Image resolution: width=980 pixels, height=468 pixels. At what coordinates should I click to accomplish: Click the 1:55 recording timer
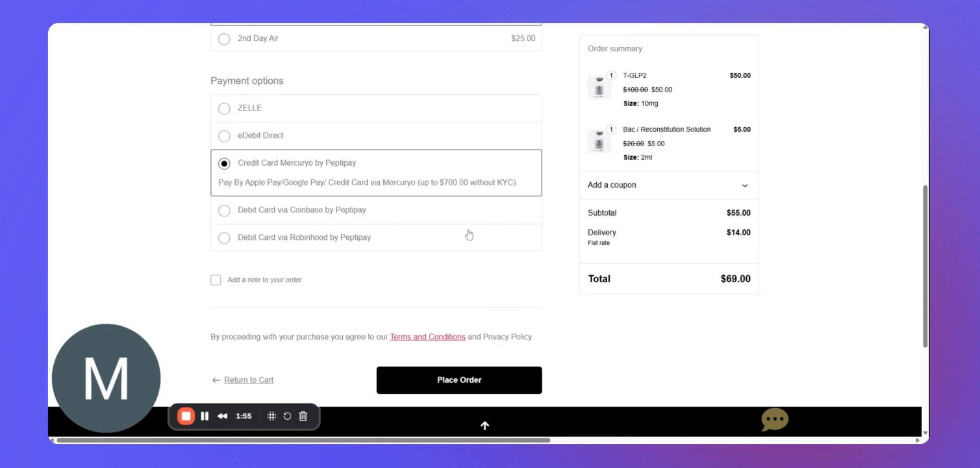tap(244, 416)
